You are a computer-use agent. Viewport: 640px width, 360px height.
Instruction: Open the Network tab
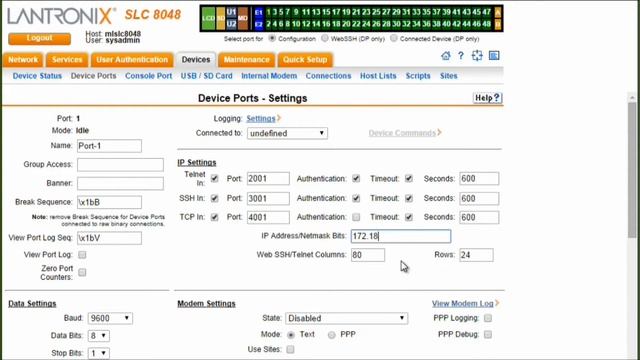pyautogui.click(x=23, y=60)
